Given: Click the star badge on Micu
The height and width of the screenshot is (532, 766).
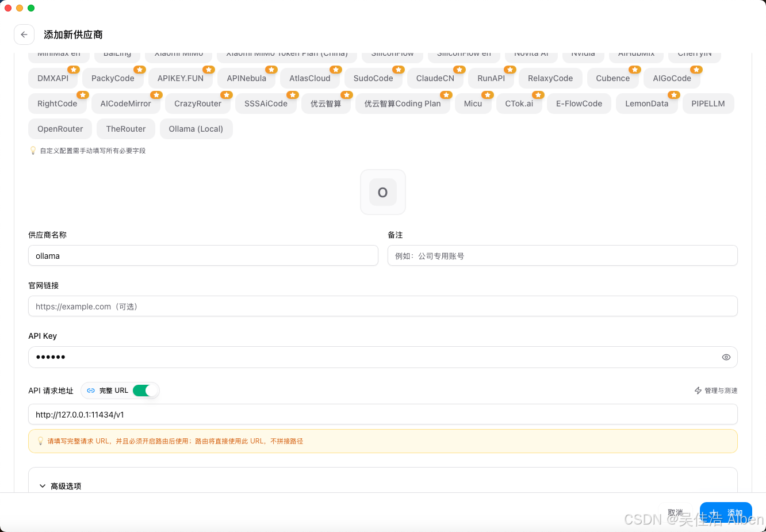Looking at the screenshot, I should [x=488, y=95].
